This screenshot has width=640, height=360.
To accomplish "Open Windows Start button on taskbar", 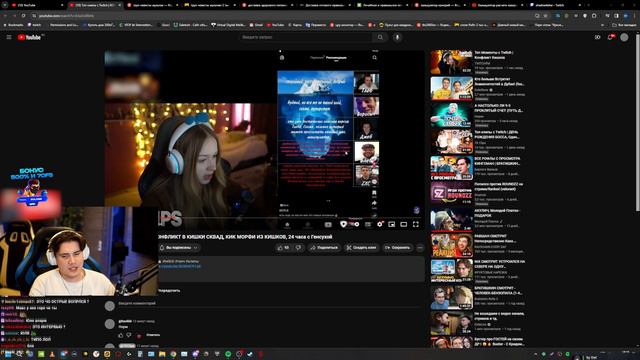I will [7, 354].
